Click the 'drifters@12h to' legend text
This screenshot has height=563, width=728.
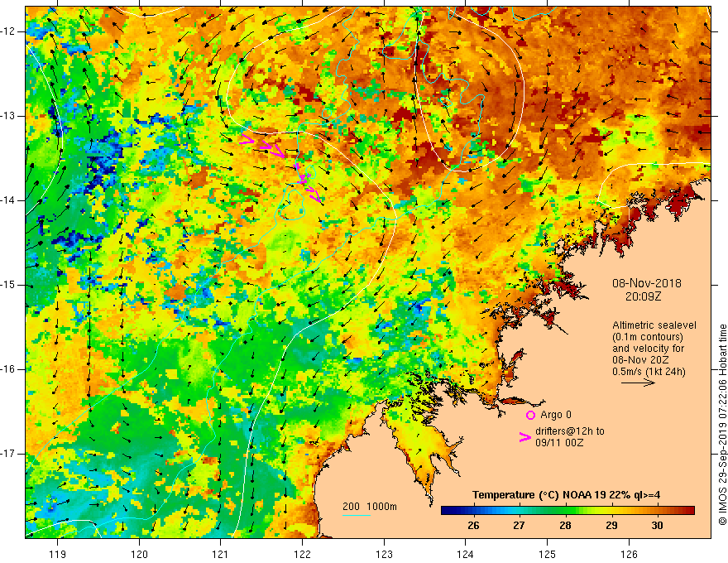tap(570, 431)
